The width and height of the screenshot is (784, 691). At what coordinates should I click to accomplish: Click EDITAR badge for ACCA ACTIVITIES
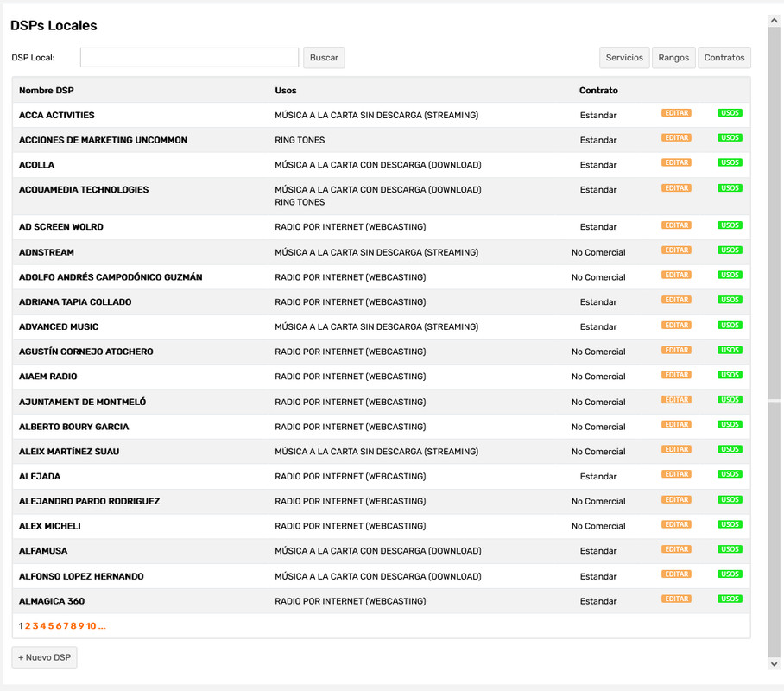[x=676, y=113]
